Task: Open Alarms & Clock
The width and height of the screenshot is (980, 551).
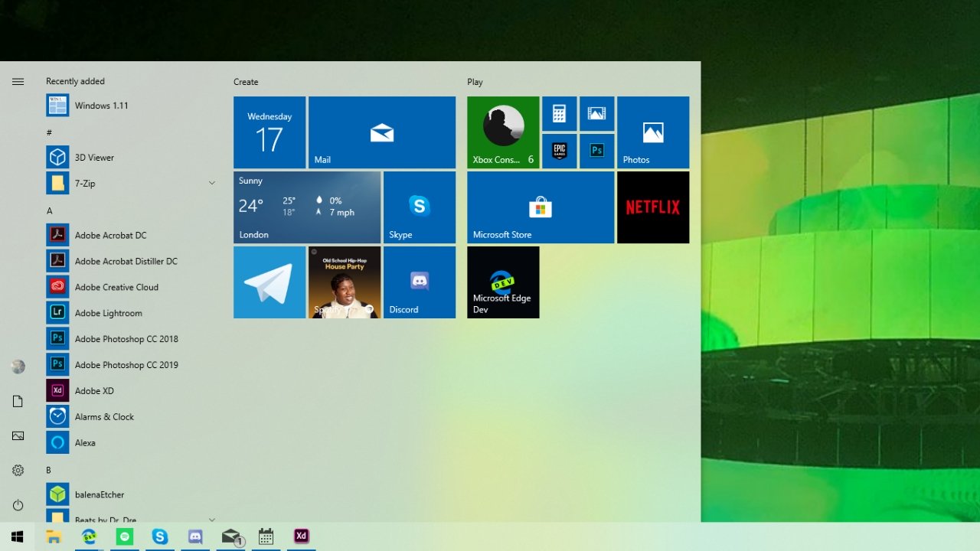Action: tap(130, 417)
